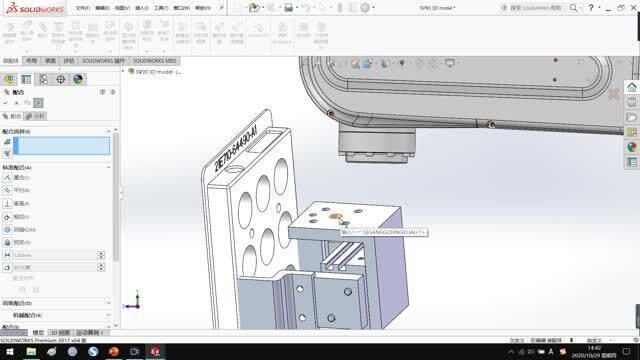Viewport: 640px width, 360px height.
Task: Adjust the angle value spinner arrows
Action: coord(101,267)
